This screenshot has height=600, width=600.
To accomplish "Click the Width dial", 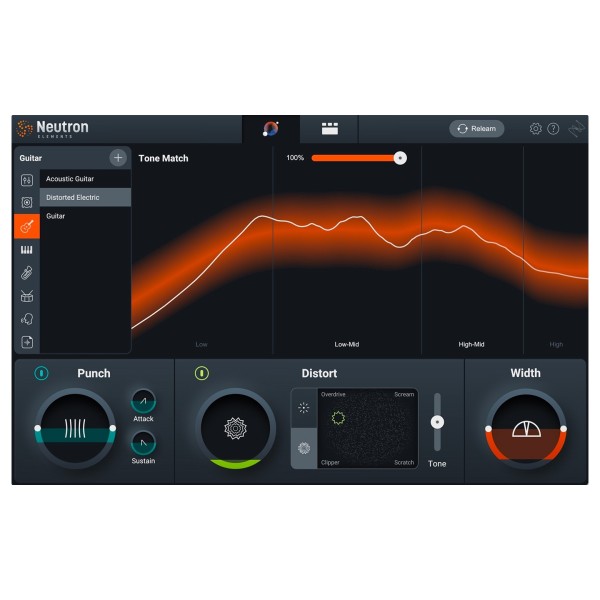I will 526,429.
